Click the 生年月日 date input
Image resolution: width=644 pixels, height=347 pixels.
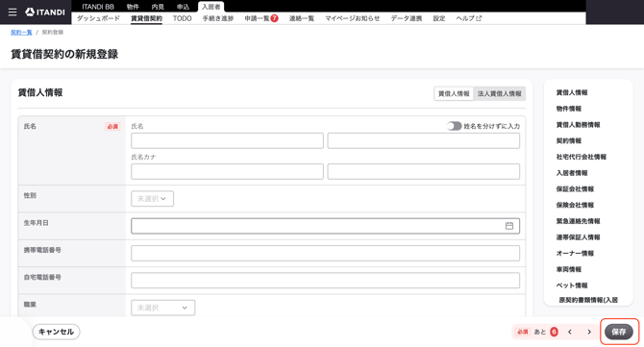coord(325,226)
